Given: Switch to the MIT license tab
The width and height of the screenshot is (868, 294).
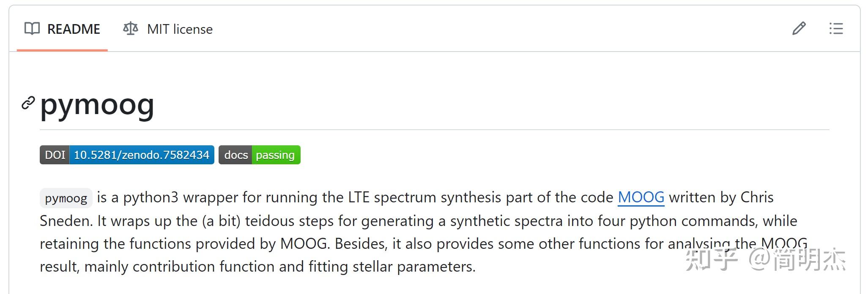Looking at the screenshot, I should click(179, 29).
